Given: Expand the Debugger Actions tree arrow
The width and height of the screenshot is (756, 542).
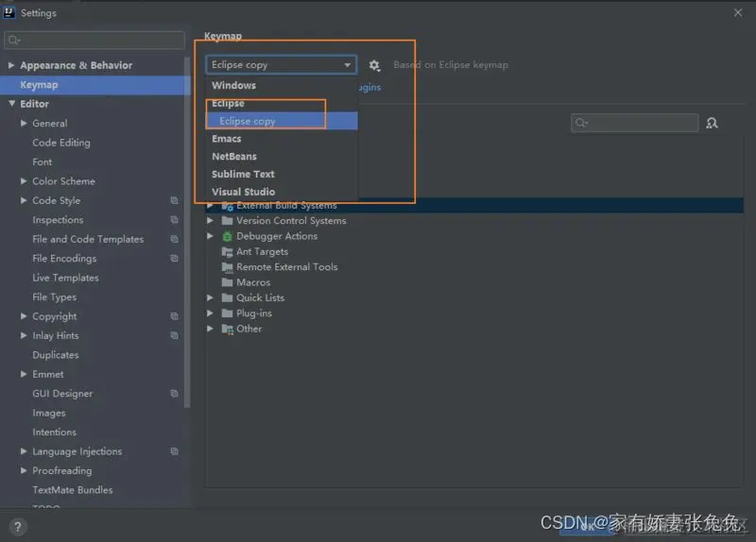Looking at the screenshot, I should (x=210, y=236).
